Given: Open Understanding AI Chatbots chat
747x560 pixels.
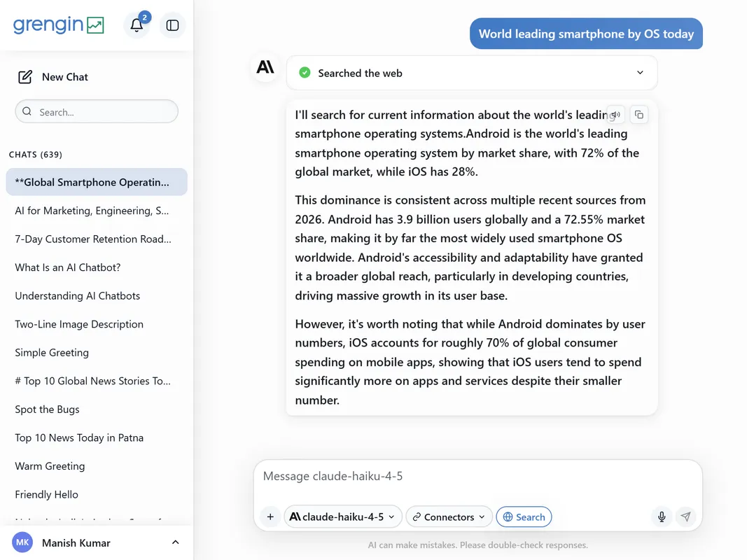Looking at the screenshot, I should point(97,295).
